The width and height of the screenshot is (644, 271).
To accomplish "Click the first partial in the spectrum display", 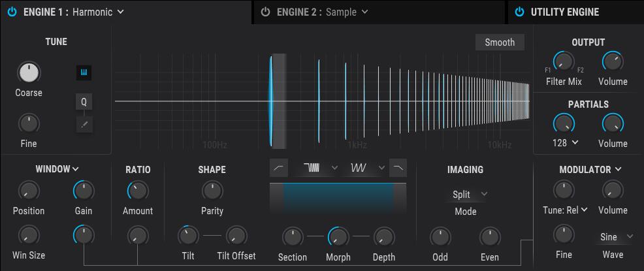I will pyautogui.click(x=272, y=101).
